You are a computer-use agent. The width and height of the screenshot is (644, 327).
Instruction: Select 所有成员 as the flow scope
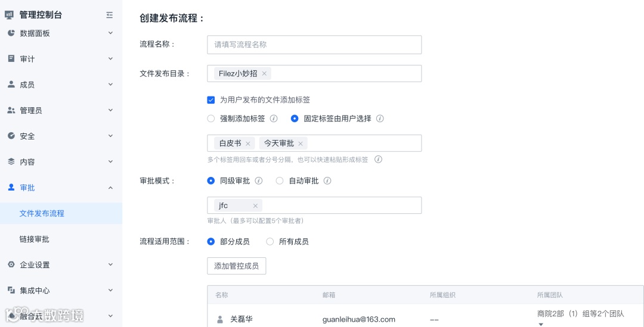(270, 242)
